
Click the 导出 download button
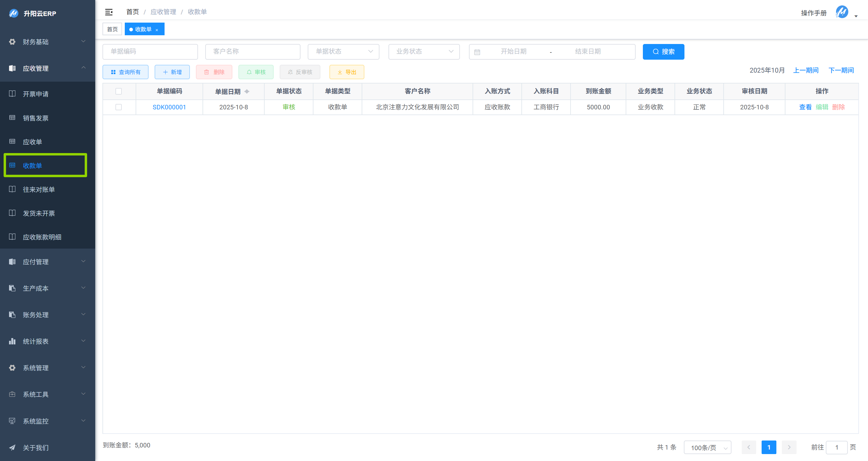347,72
